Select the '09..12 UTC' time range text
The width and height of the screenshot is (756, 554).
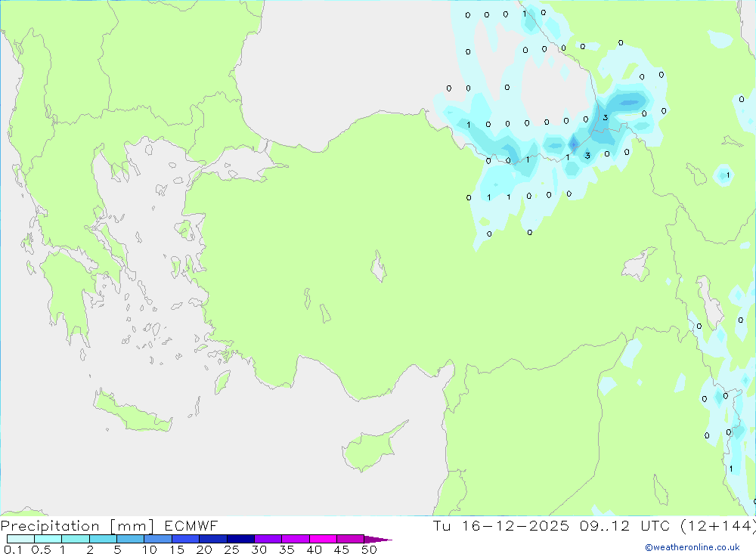click(x=625, y=525)
